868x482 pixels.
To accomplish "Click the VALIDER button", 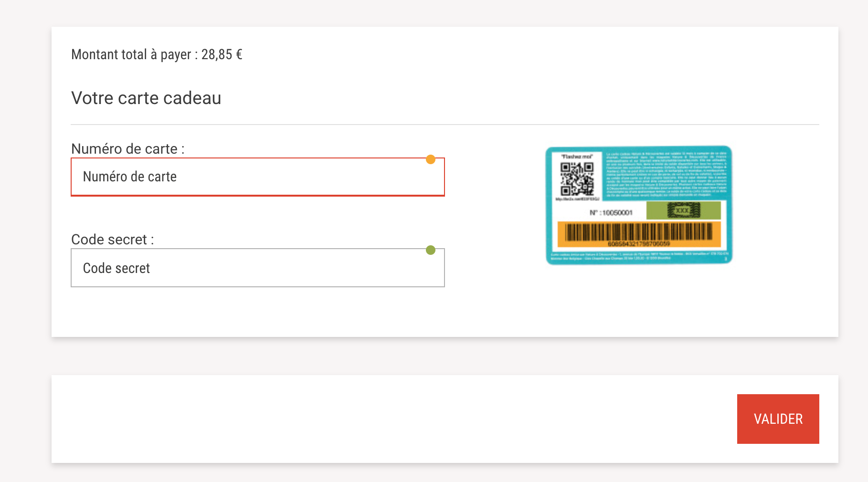I will pyautogui.click(x=778, y=419).
